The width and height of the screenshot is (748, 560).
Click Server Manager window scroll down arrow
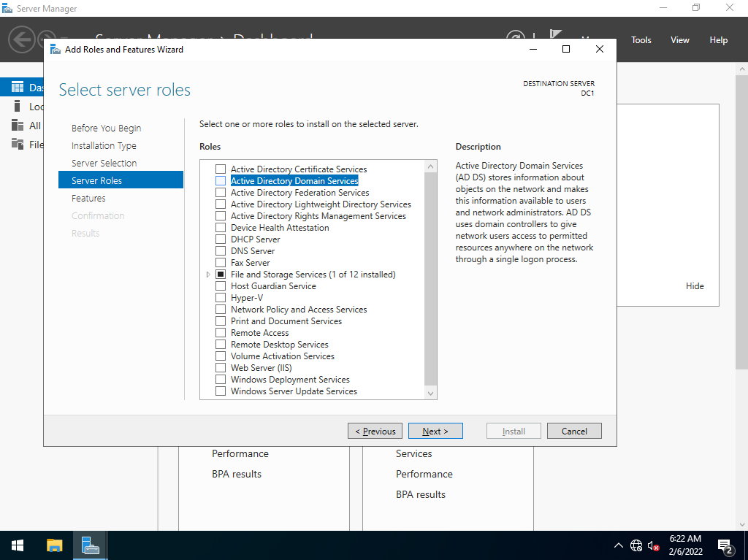(742, 525)
